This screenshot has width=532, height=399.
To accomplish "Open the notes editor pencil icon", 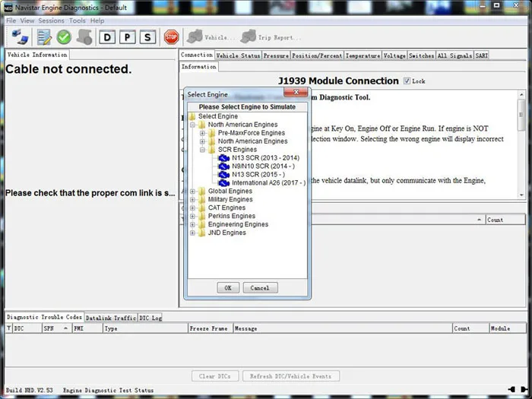I will (44, 37).
